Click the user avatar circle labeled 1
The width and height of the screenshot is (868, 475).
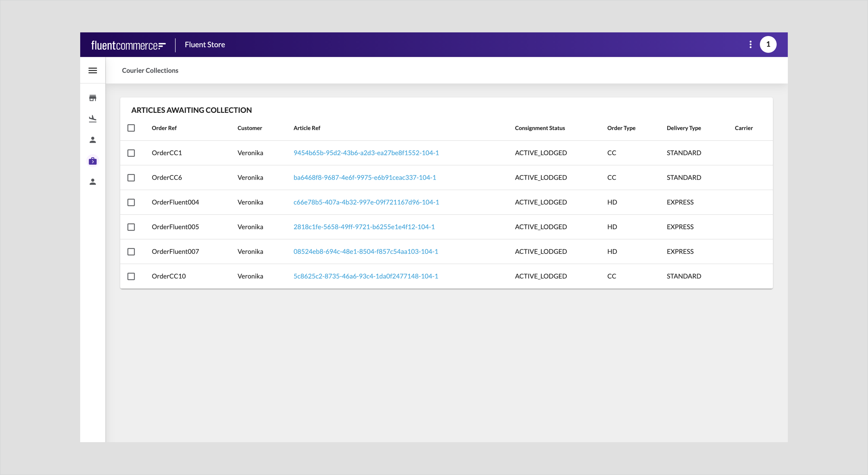[768, 44]
